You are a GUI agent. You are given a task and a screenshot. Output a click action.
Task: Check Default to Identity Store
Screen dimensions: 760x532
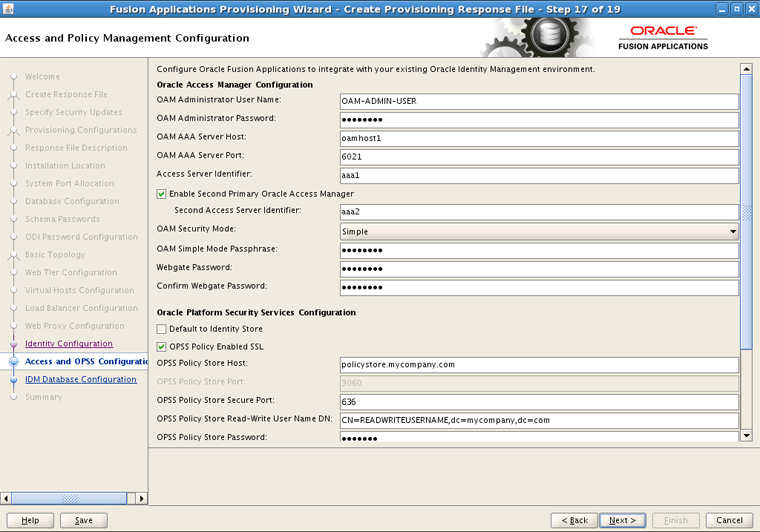[161, 329]
